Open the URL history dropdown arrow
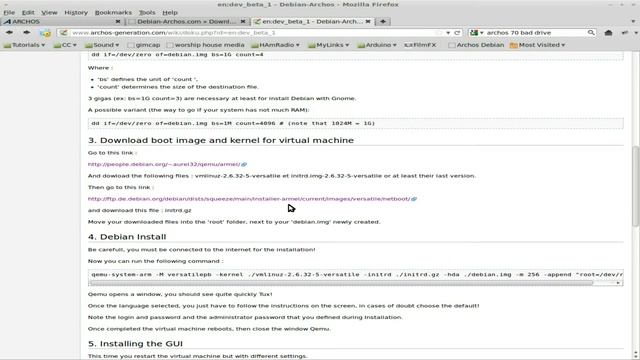This screenshot has width=640, height=360. [x=448, y=33]
